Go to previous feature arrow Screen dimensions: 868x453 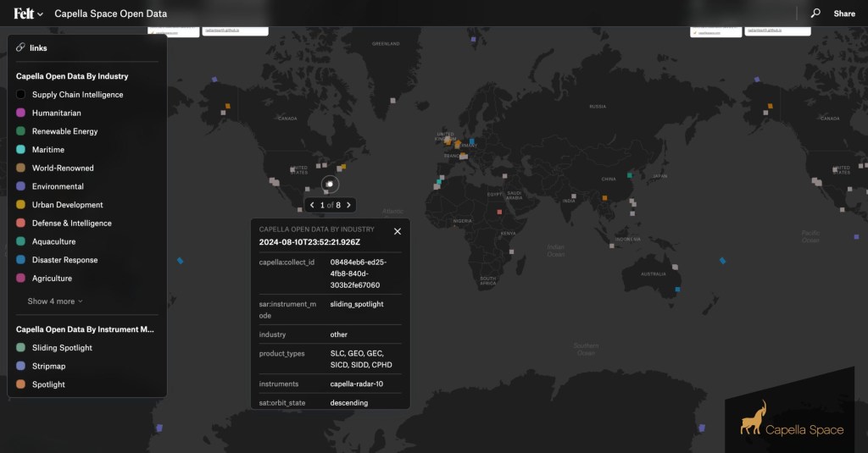pyautogui.click(x=312, y=205)
